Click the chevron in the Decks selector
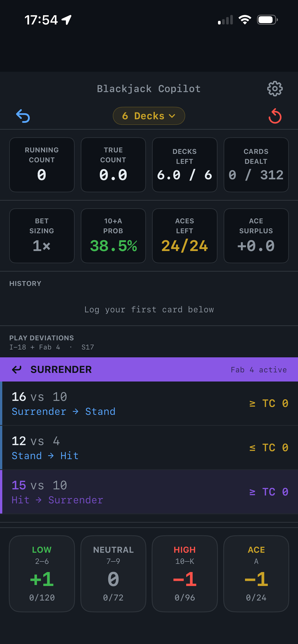Screen dimensions: 298x644 coord(172,116)
